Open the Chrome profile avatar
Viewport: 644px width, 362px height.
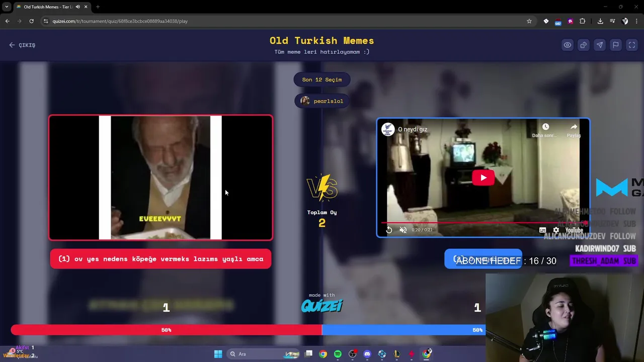625,21
